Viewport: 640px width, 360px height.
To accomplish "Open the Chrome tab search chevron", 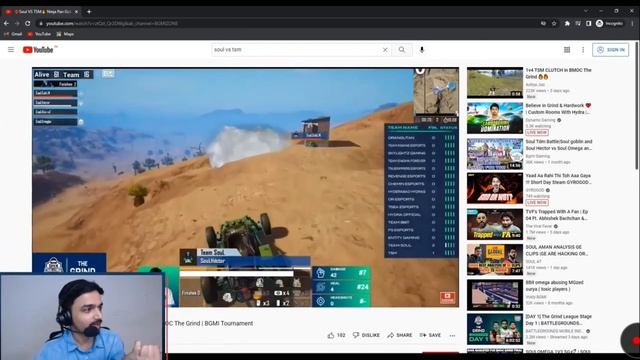I will (x=586, y=11).
